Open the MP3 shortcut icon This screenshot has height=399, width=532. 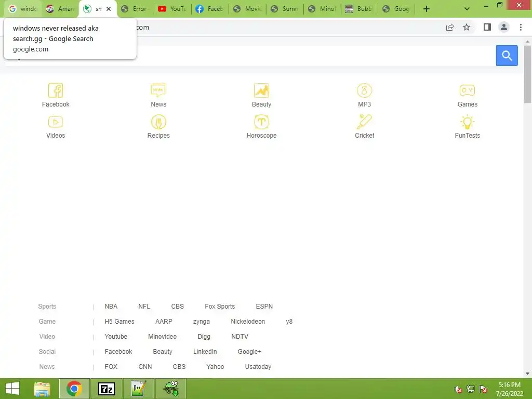tap(364, 90)
